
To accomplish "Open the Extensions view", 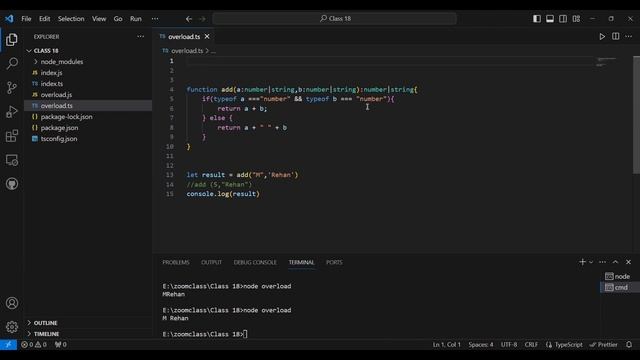I will [x=12, y=136].
